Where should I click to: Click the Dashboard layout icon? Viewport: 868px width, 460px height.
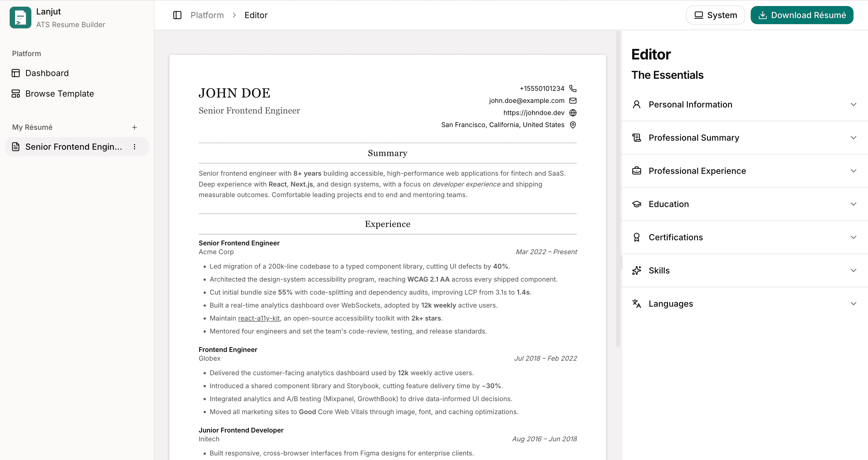15,73
